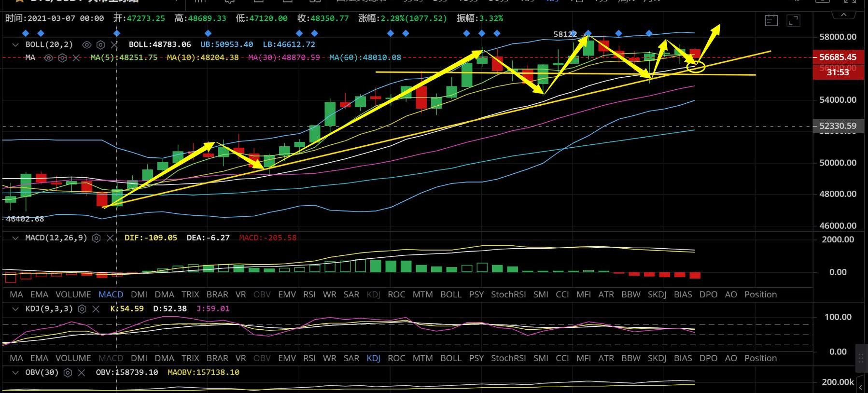Viewport: 868px width, 393px height.
Task: Open MA indicator settings icon
Action: pos(62,58)
